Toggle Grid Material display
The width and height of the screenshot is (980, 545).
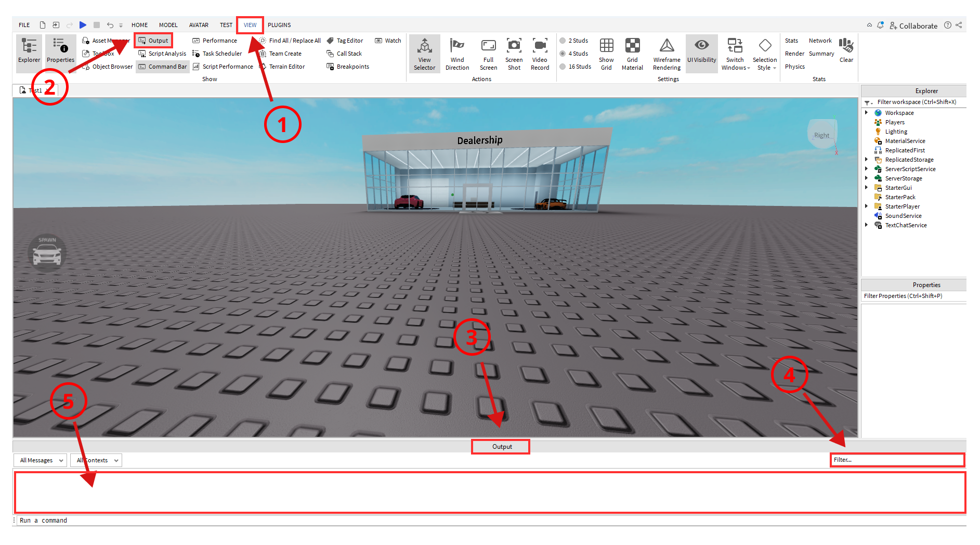pyautogui.click(x=632, y=54)
